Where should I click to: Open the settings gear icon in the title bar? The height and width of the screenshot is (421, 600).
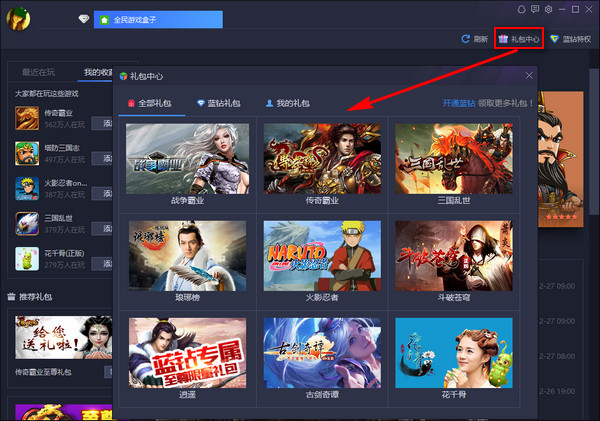coord(548,9)
